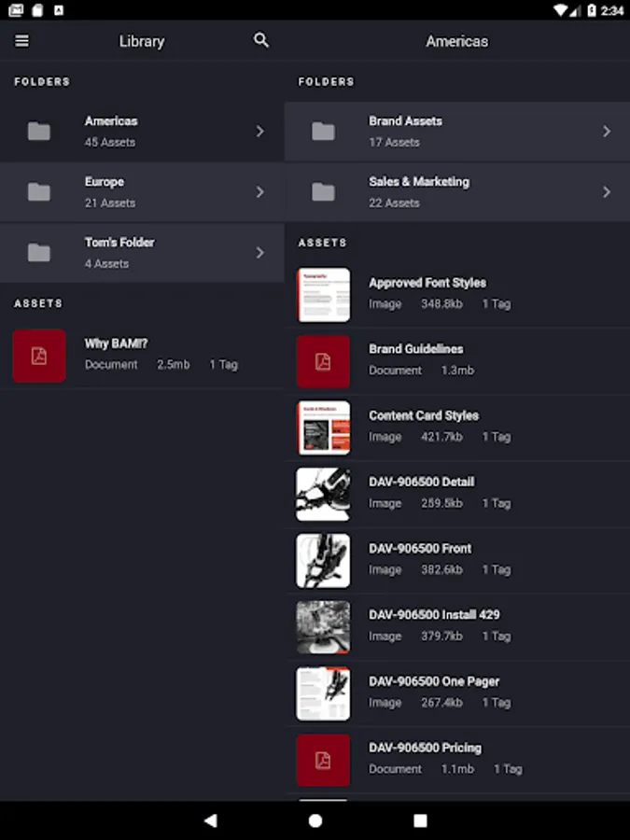Select the DAV-906500 Pricing title
The width and height of the screenshot is (630, 840).
425,748
